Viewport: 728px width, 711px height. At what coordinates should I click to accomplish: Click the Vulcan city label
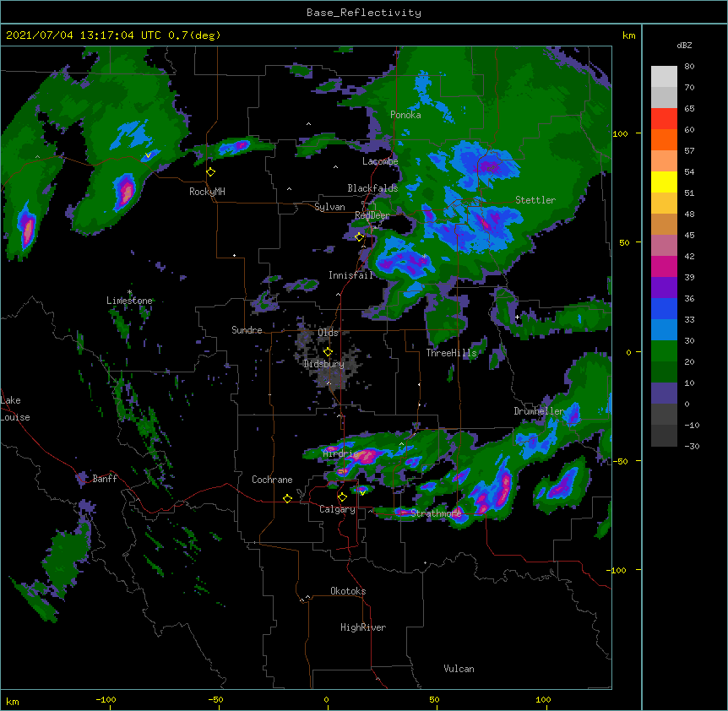(459, 669)
